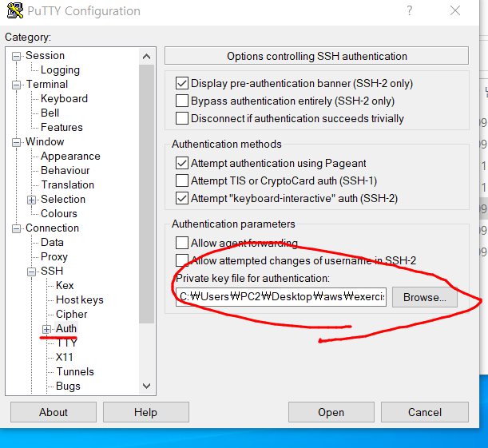488x448 pixels.
Task: Click the PuTTY icon in title bar
Action: coord(15,11)
